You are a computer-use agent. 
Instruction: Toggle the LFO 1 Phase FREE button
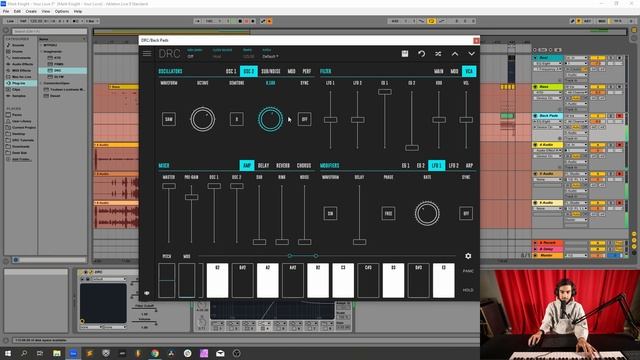[388, 213]
